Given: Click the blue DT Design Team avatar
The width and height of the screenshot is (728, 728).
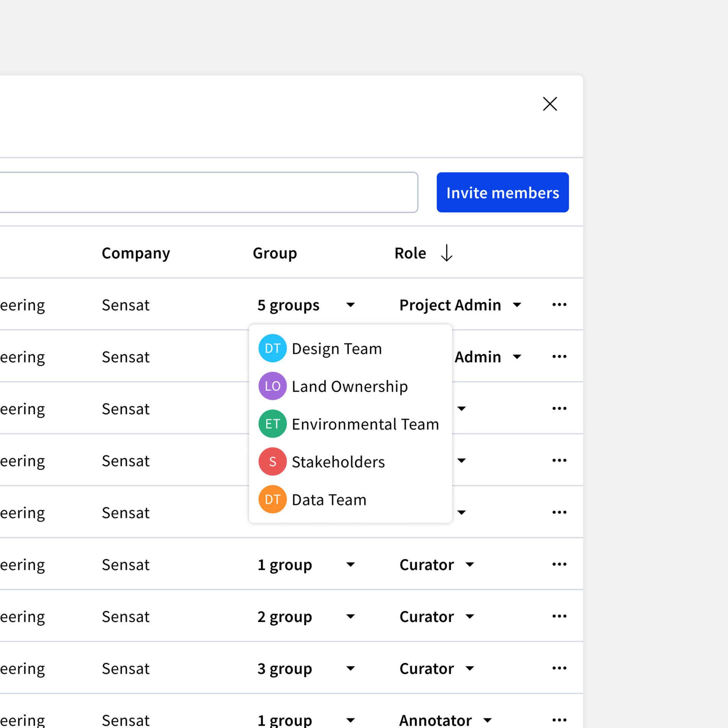Looking at the screenshot, I should (272, 348).
